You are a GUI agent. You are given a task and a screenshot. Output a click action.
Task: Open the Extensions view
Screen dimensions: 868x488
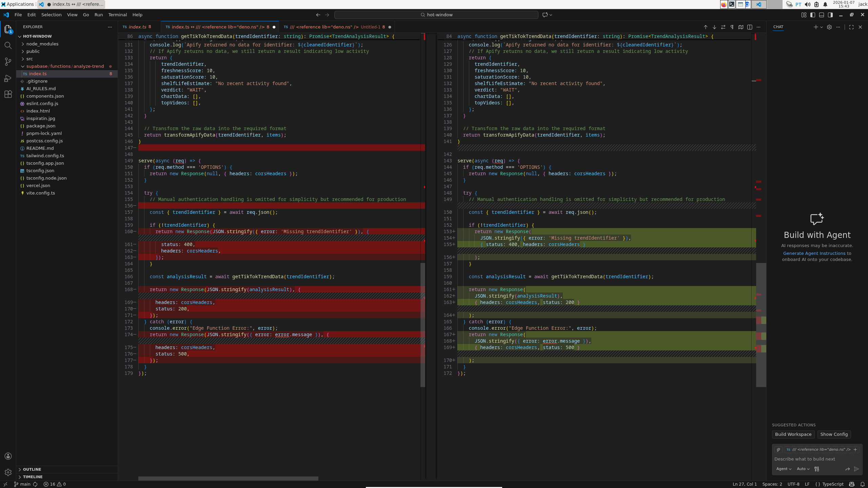(x=8, y=94)
